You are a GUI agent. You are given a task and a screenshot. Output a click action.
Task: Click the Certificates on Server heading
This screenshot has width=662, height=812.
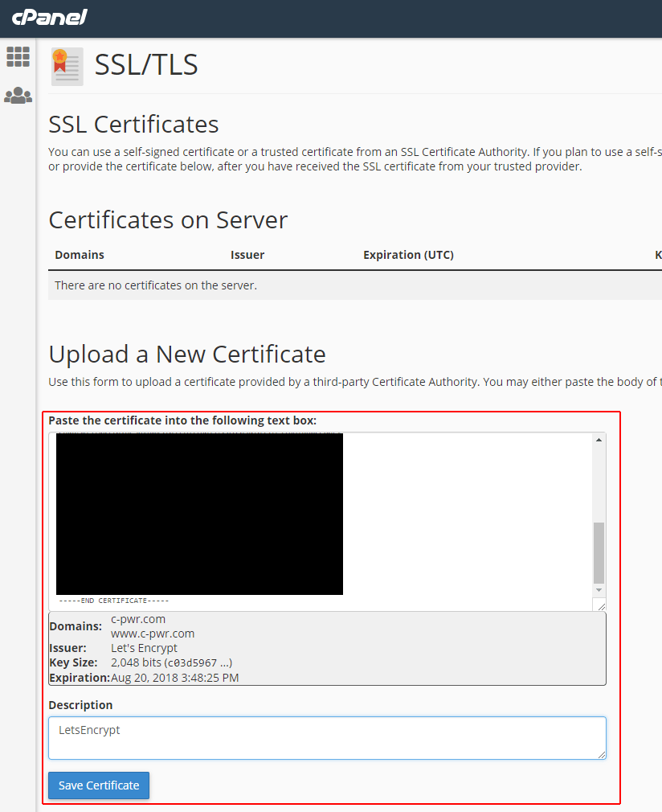point(168,220)
